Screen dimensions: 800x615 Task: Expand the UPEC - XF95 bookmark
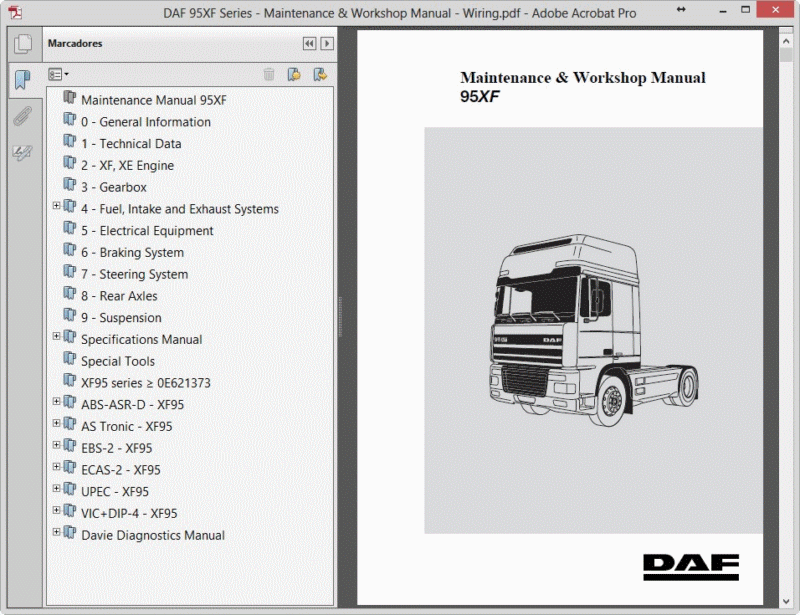(x=57, y=488)
